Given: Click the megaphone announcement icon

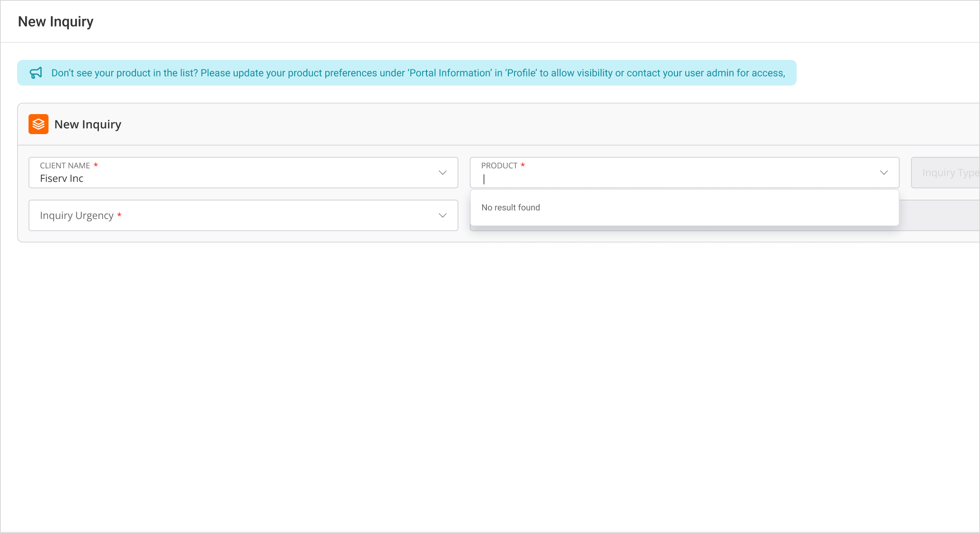Looking at the screenshot, I should tap(36, 73).
